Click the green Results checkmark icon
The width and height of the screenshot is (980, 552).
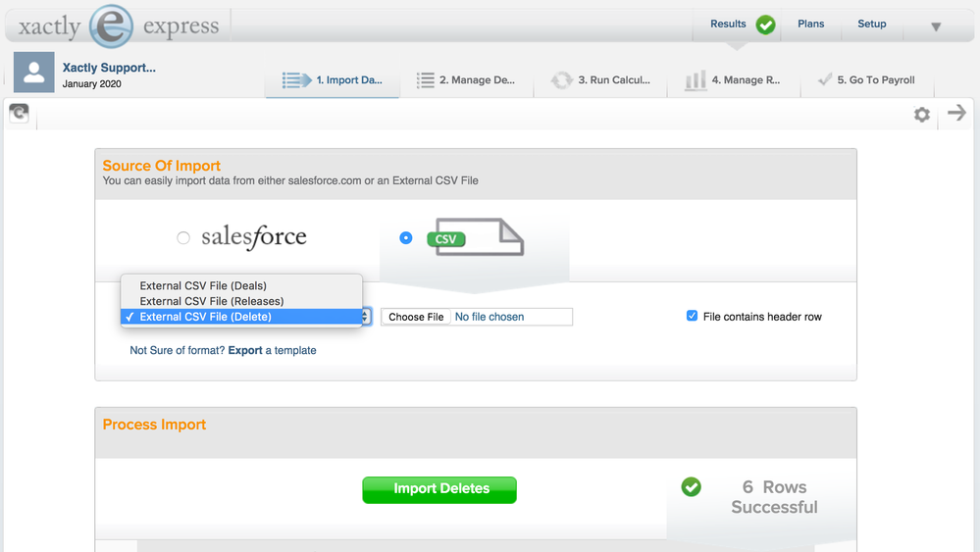click(765, 25)
